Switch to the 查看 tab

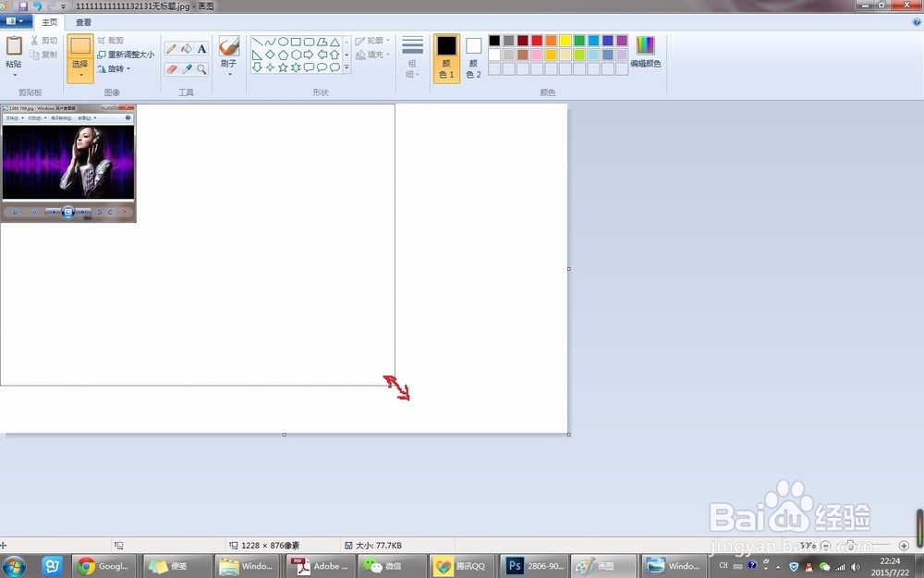pyautogui.click(x=84, y=22)
